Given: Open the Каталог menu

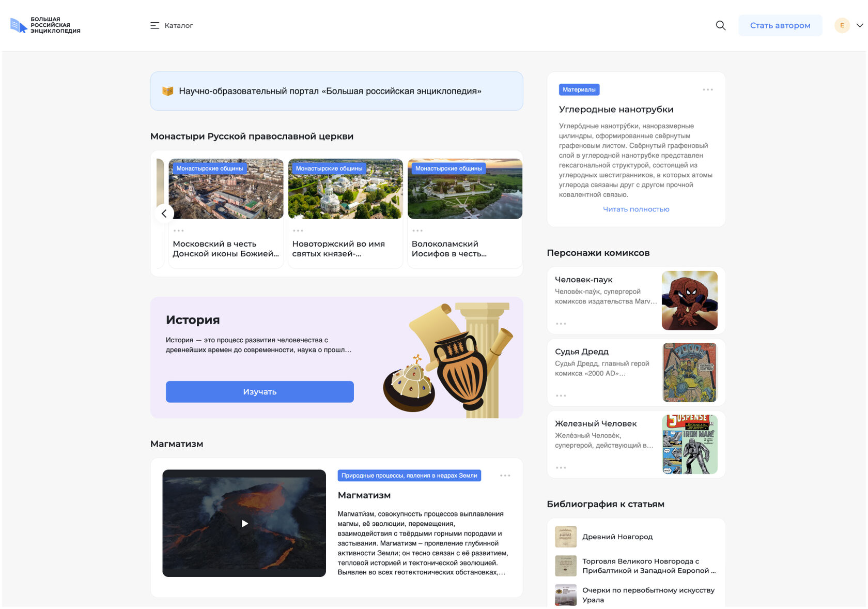Looking at the screenshot, I should click(172, 25).
